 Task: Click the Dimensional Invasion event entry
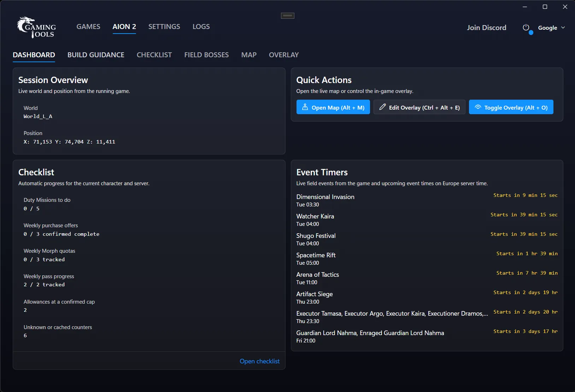pos(427,200)
